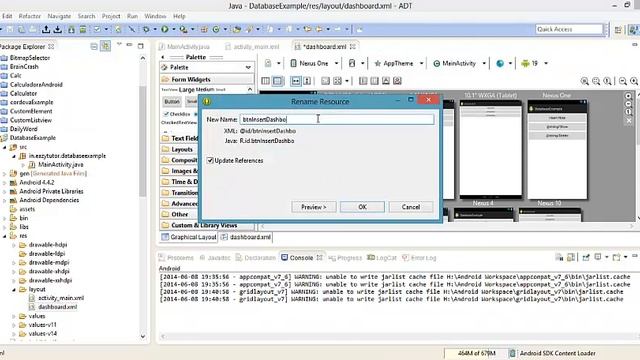Open the Window menu
The height and width of the screenshot is (360, 640).
pos(155,16)
